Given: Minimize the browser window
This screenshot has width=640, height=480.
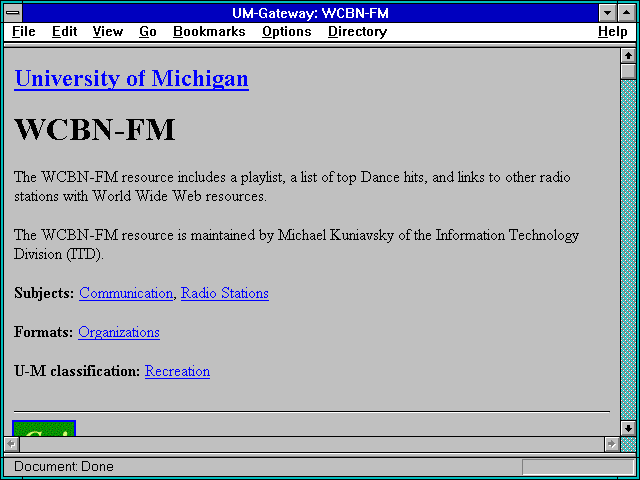Looking at the screenshot, I should pos(607,13).
